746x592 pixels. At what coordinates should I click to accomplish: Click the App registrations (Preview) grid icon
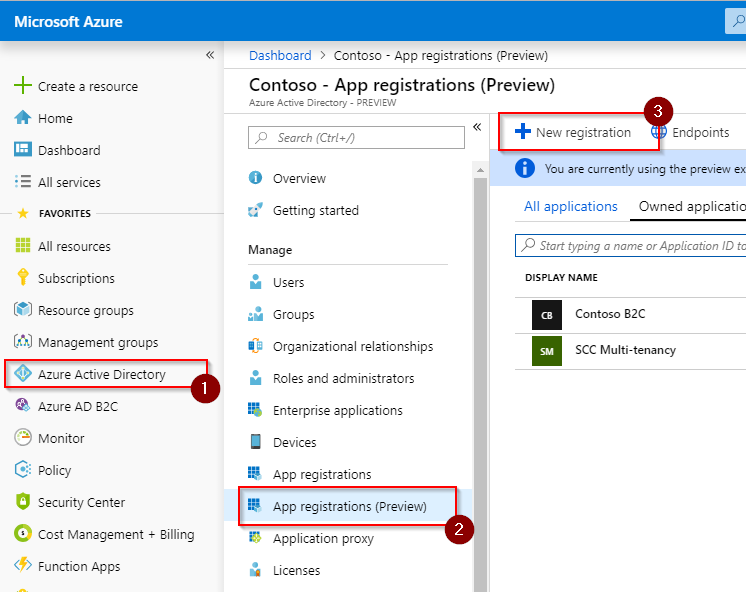coord(255,505)
